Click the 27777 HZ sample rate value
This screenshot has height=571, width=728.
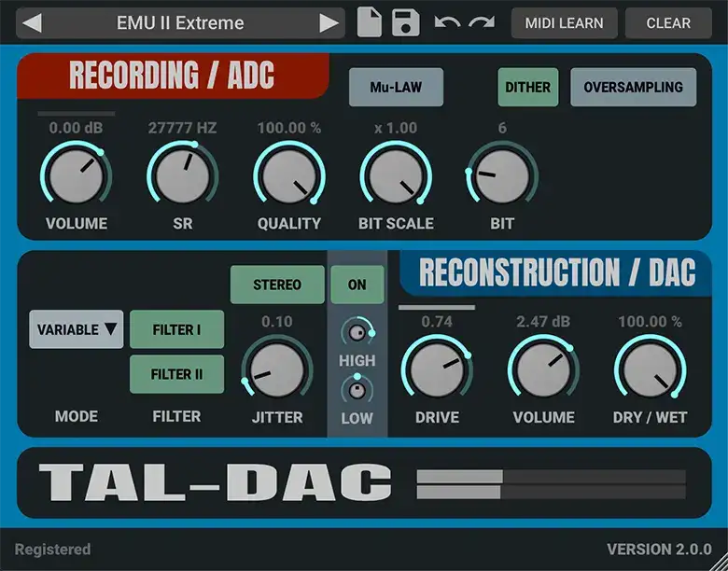click(x=182, y=128)
